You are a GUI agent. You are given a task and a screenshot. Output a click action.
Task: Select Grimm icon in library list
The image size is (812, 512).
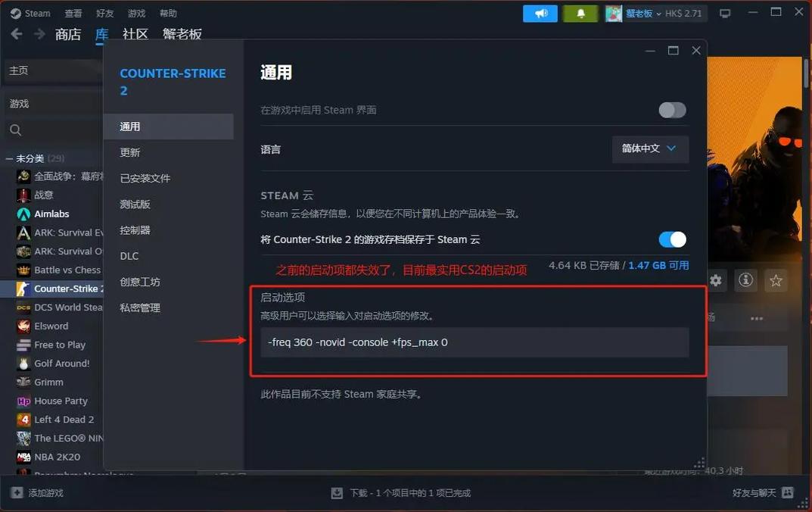(x=23, y=382)
